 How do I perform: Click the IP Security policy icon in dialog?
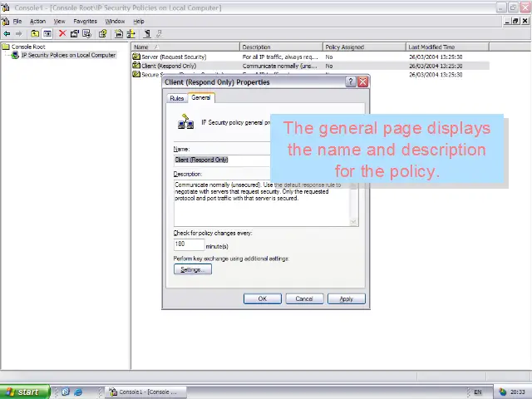[x=185, y=123]
